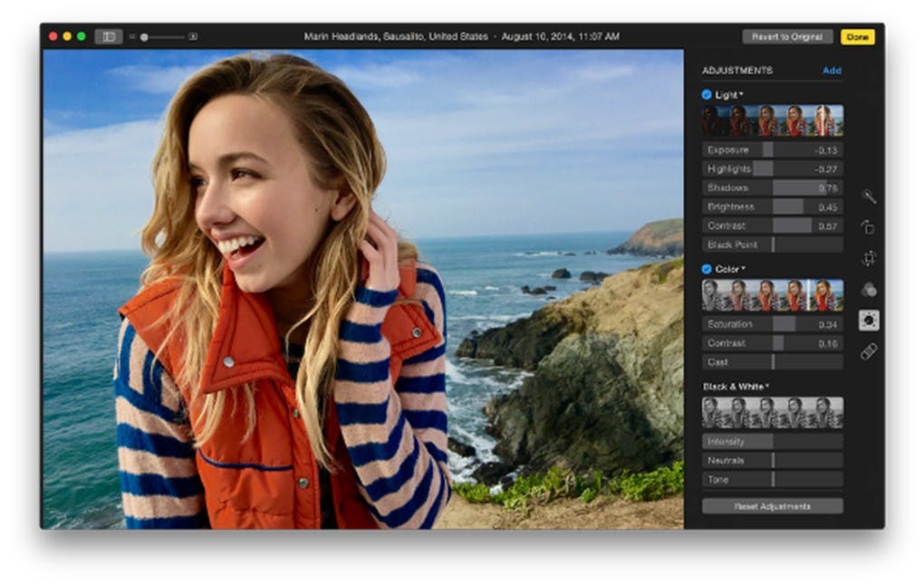Click the yellow Done button
The width and height of the screenshot is (924, 585).
(857, 37)
